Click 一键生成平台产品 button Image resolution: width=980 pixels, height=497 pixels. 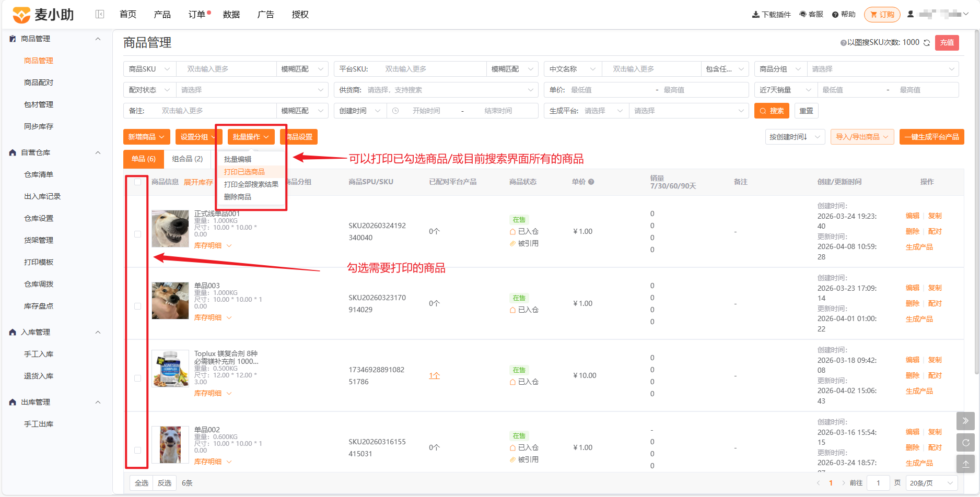931,137
